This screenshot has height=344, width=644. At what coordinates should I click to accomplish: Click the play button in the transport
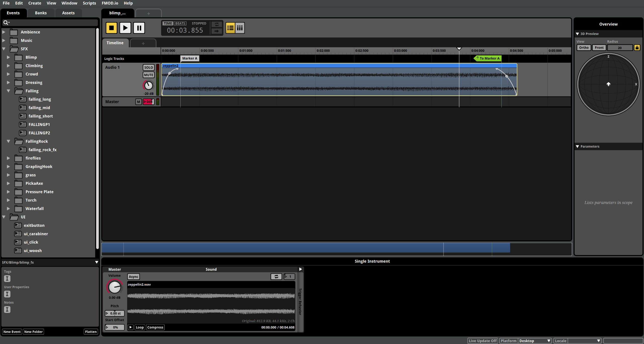click(125, 28)
